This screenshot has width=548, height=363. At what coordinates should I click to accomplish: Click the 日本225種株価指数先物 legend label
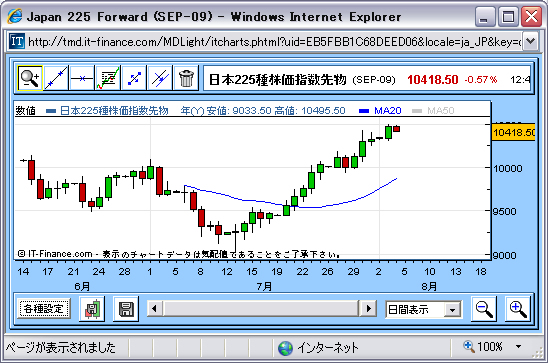tap(114, 111)
